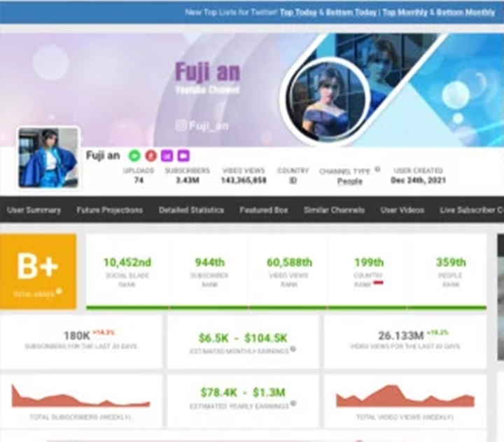Image resolution: width=504 pixels, height=442 pixels.
Task: Click the purple Fuji an banner title
Action: [x=208, y=71]
